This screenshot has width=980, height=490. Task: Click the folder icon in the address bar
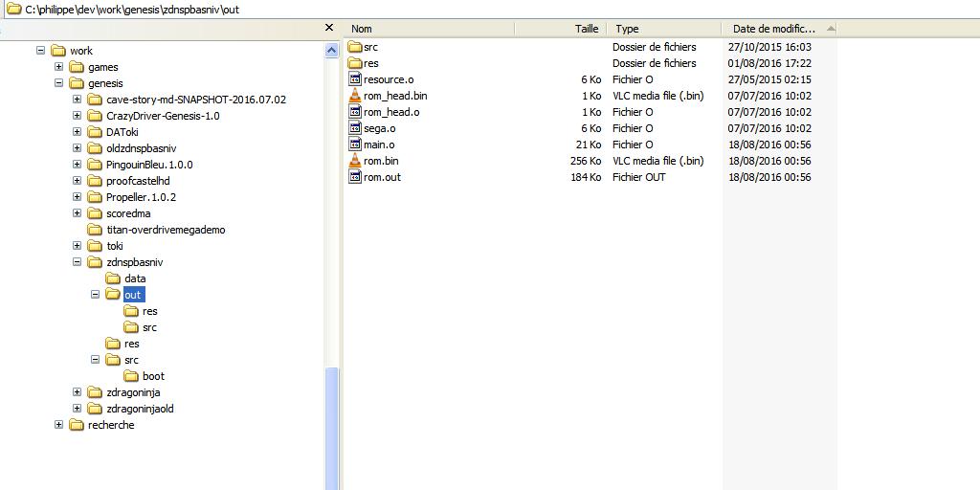click(x=13, y=10)
